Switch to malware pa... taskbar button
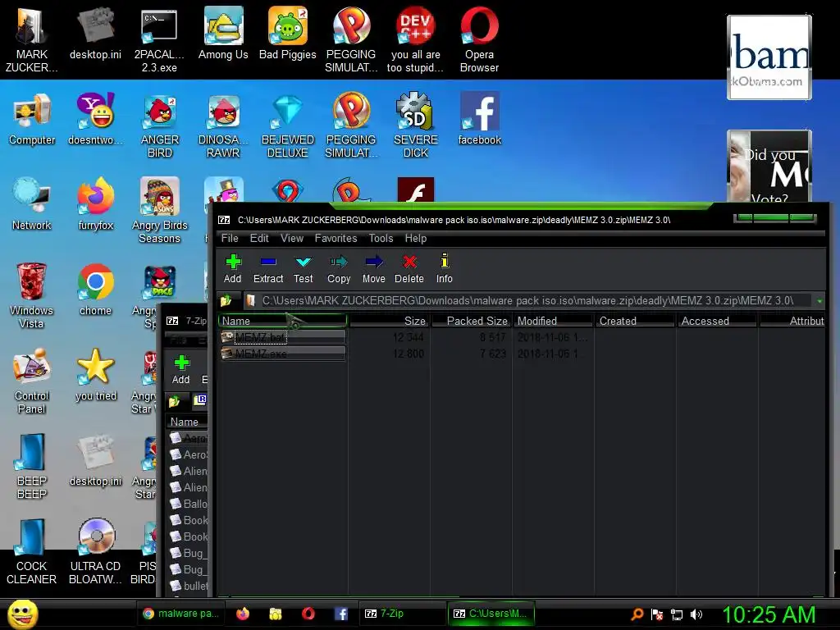This screenshot has width=840, height=630. (x=181, y=614)
